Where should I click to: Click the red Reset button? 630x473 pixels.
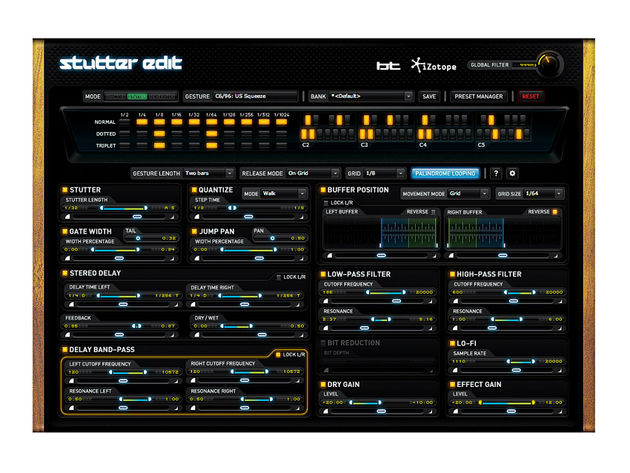[x=530, y=96]
